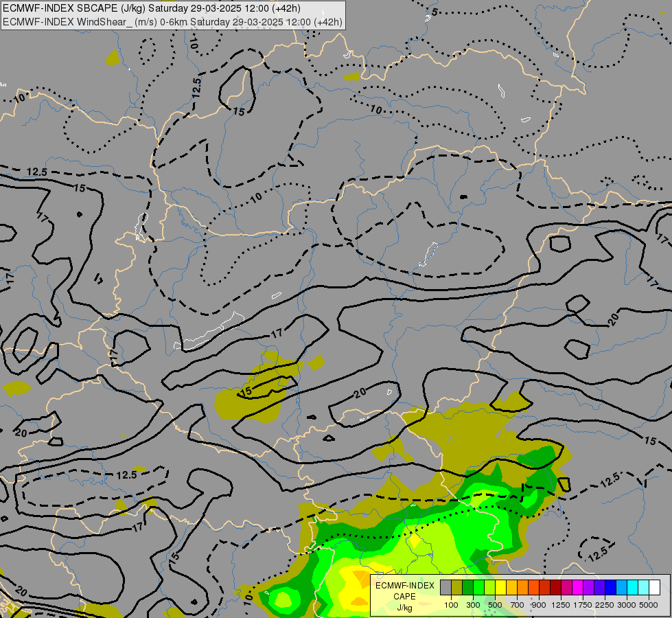Viewport: 672px width, 618px height.
Task: Click the 300 tick label in legend
Action: (473, 605)
